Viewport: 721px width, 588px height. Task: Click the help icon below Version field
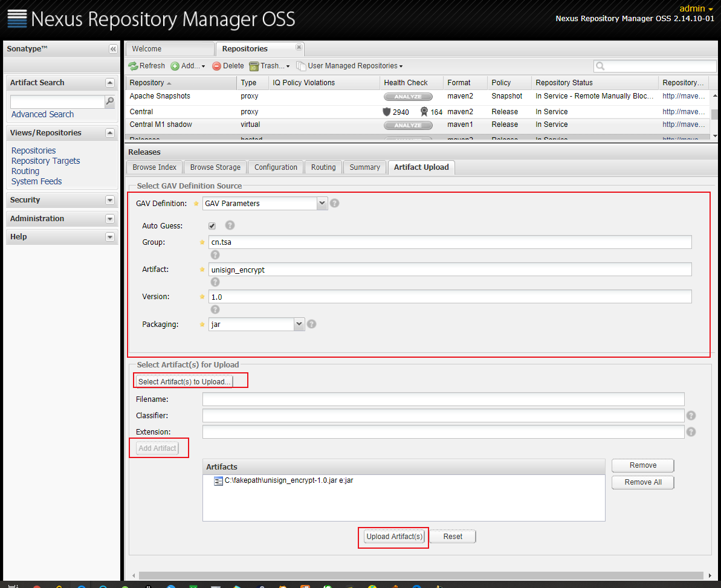[215, 309]
